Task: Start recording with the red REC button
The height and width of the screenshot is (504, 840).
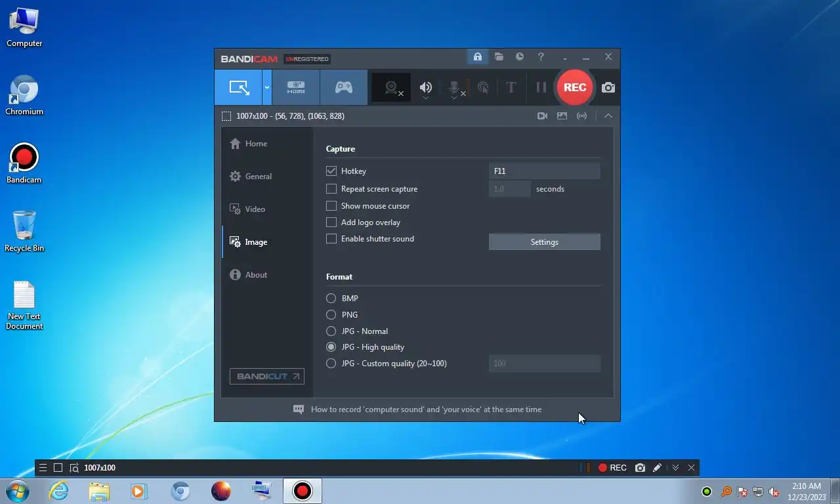Action: (x=575, y=87)
